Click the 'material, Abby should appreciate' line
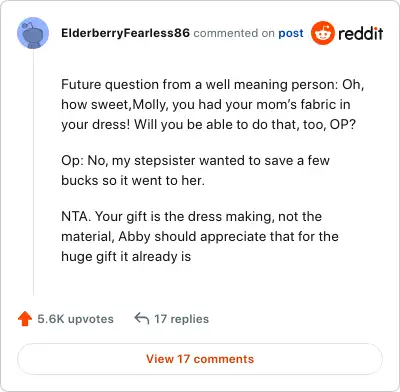Image resolution: width=400 pixels, height=392 pixels. coord(200,236)
